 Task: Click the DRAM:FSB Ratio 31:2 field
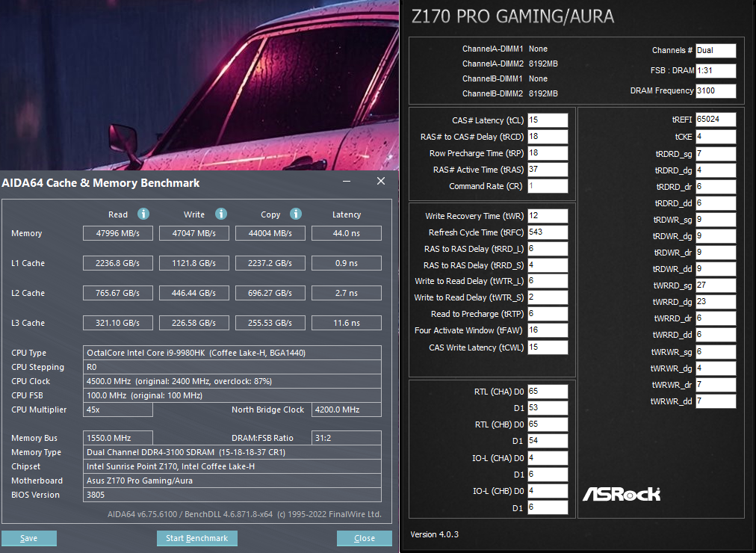[346, 438]
